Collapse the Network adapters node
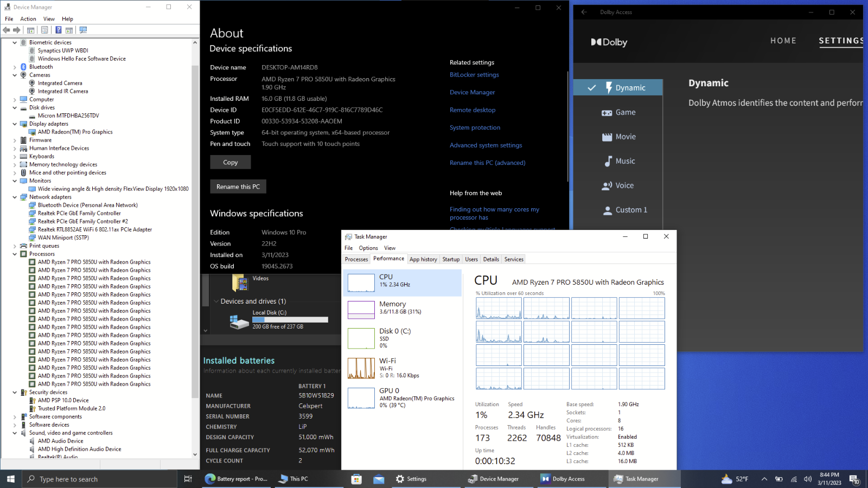 click(15, 197)
